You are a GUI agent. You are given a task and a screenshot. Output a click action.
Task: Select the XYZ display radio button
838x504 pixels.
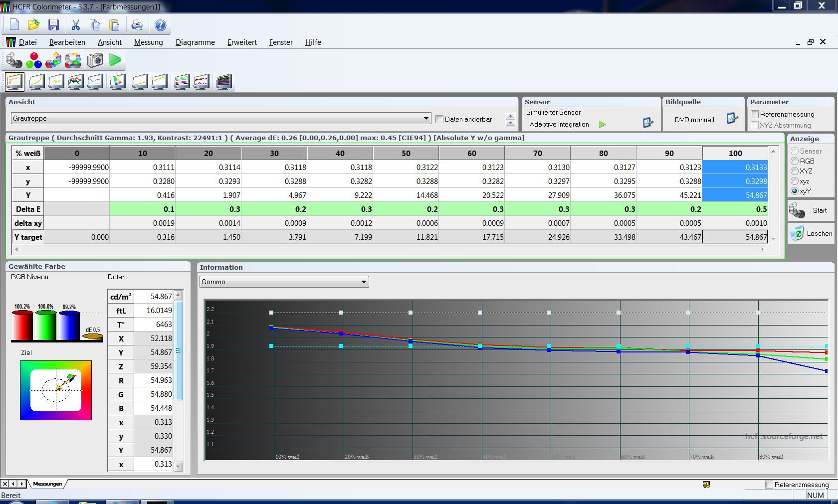pos(795,171)
